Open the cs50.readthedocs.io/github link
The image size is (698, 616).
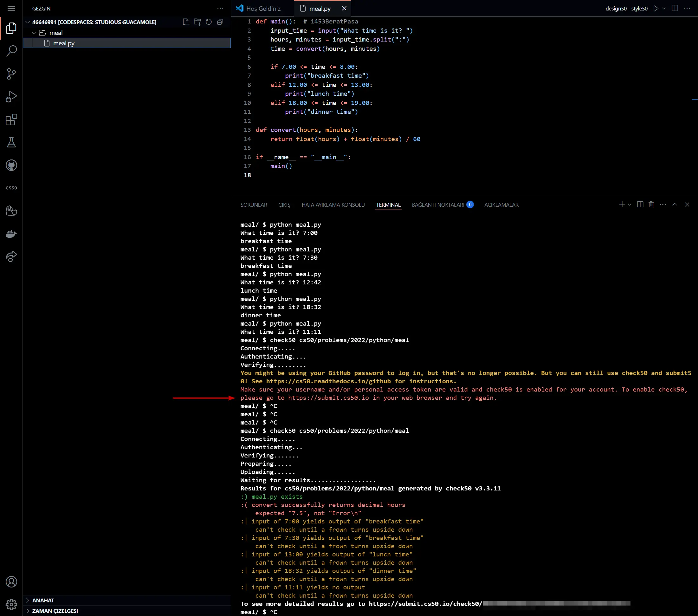pos(328,381)
